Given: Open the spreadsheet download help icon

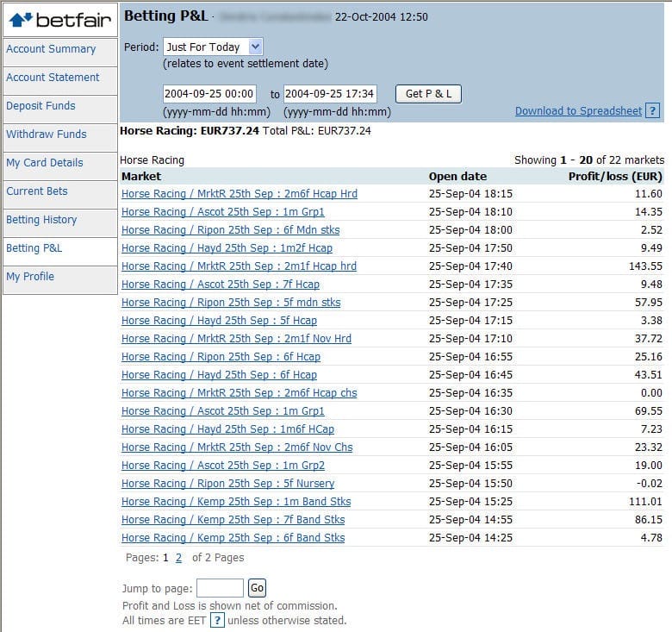Looking at the screenshot, I should tap(652, 110).
